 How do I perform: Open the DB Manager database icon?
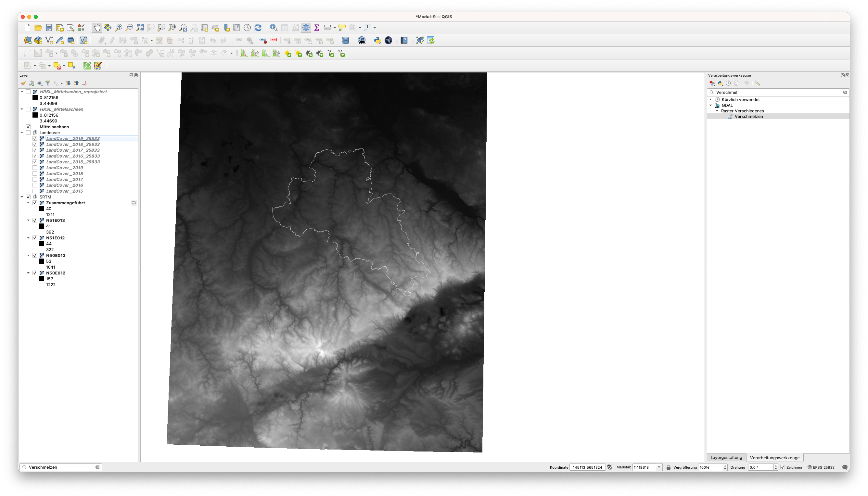[x=345, y=41]
